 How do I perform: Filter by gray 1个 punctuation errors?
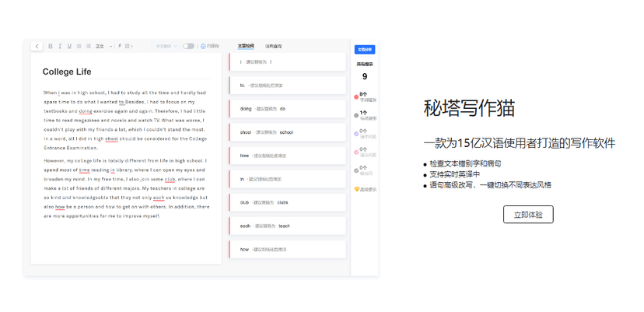(x=365, y=115)
